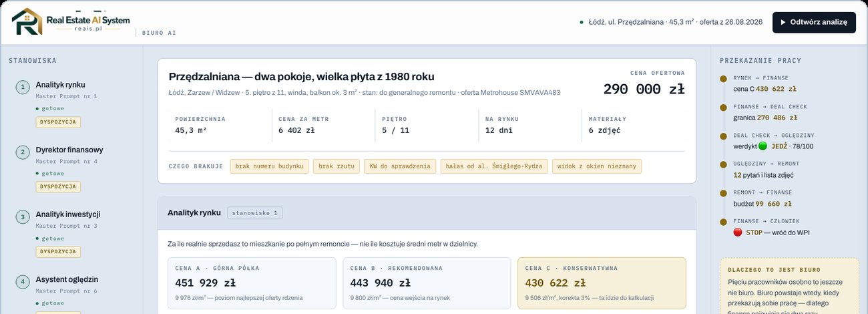The width and height of the screenshot is (868, 314).
Task: Select step 2 circle for Dyrektor finansowy
Action: (x=23, y=152)
